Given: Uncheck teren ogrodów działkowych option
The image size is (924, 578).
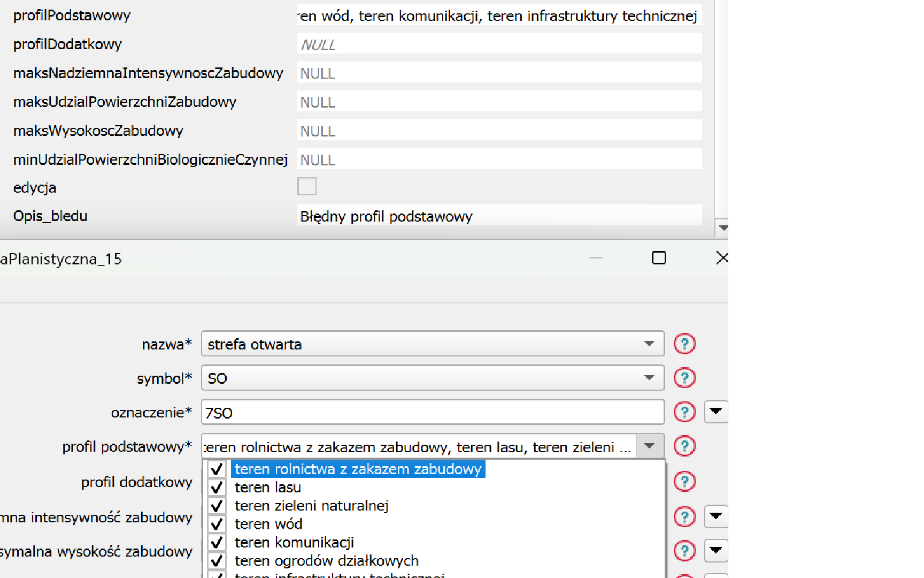Looking at the screenshot, I should coord(217,561).
